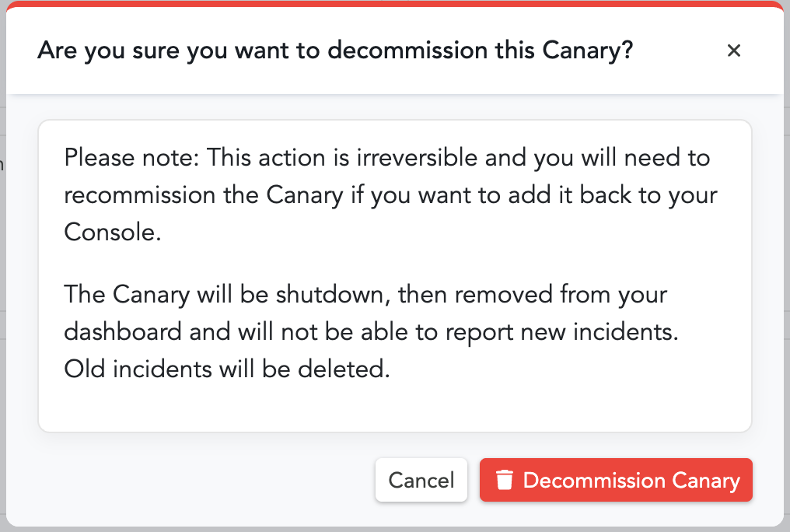Screen dimensions: 790x532
Task: Click the close cross in dialog header
Action: point(734,51)
